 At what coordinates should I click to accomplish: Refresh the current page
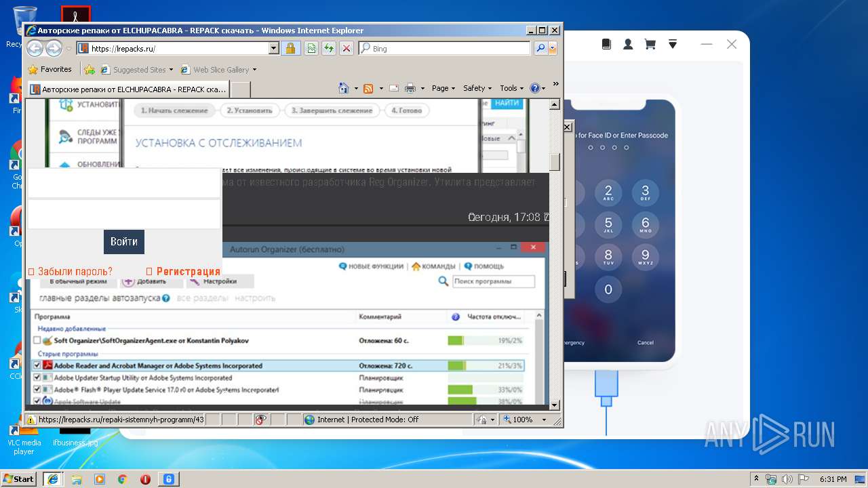tap(328, 48)
